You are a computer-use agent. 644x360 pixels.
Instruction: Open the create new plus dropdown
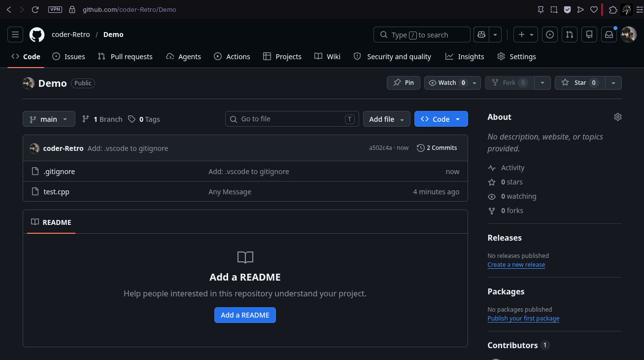point(526,35)
